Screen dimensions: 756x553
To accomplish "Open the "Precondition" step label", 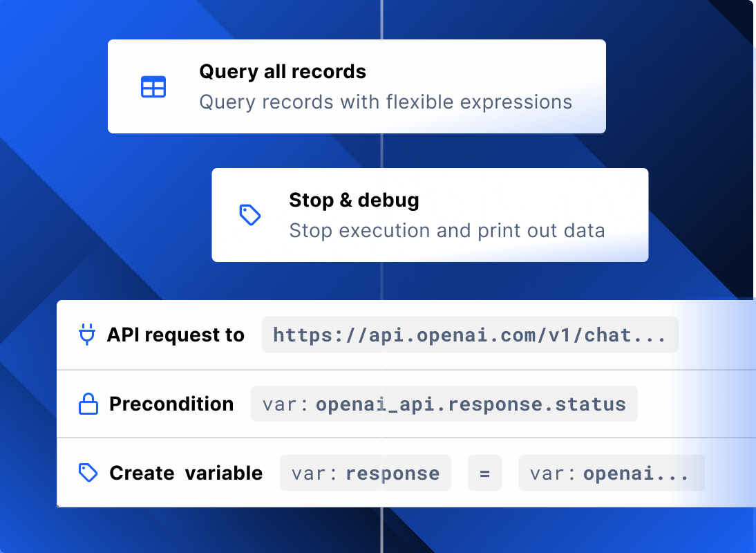I will tap(171, 404).
